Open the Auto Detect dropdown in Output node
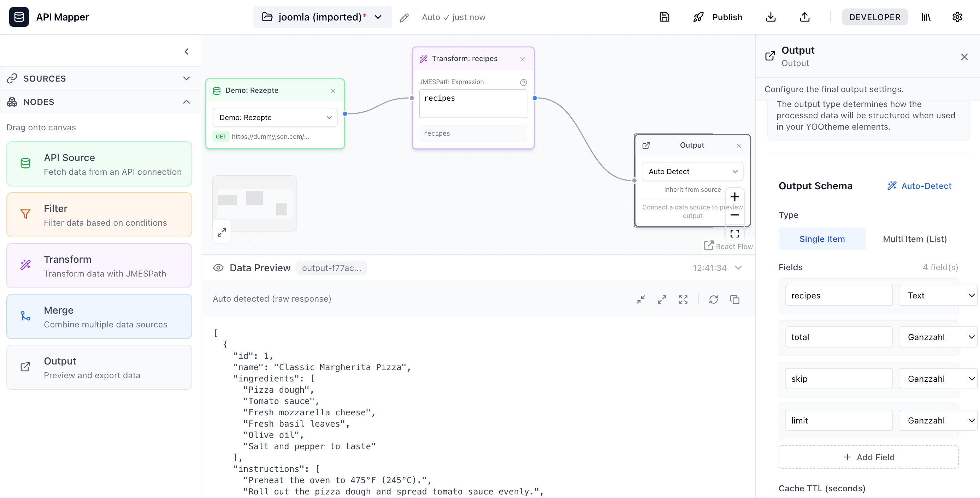The image size is (980, 498). (x=692, y=172)
